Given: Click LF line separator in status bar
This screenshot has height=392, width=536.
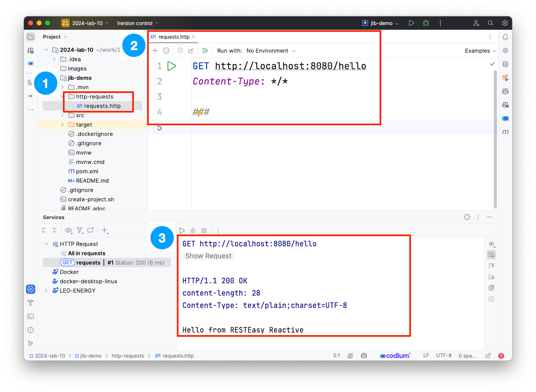Looking at the screenshot, I should pyautogui.click(x=426, y=356).
